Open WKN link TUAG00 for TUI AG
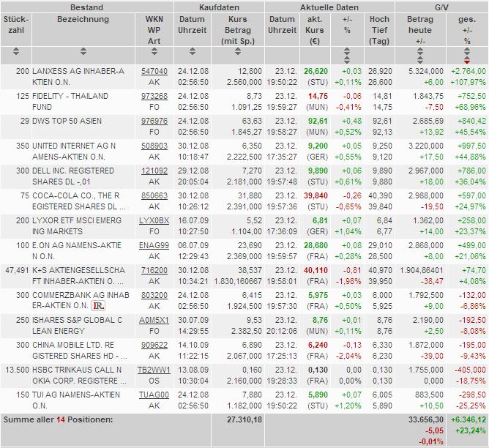The height and width of the screenshot is (448, 489). point(154,395)
